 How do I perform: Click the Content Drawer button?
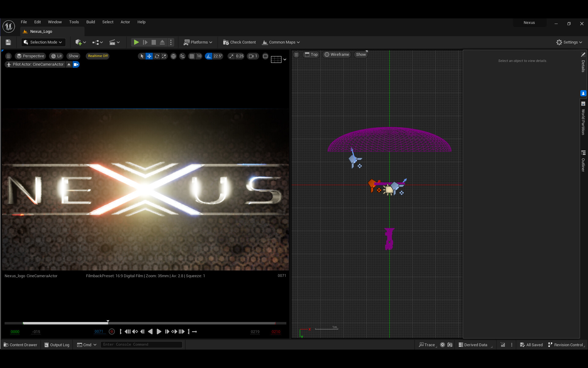[20, 345]
